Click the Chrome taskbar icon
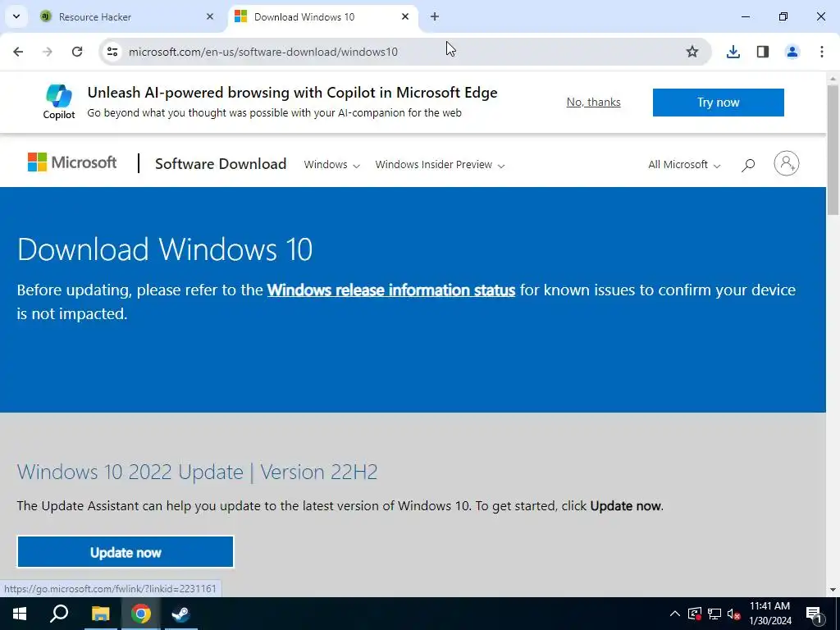This screenshot has width=840, height=630. click(141, 614)
